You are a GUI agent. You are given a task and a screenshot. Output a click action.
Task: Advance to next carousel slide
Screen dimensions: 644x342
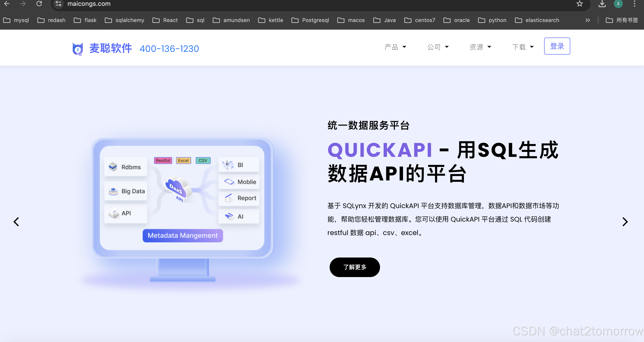pyautogui.click(x=625, y=221)
